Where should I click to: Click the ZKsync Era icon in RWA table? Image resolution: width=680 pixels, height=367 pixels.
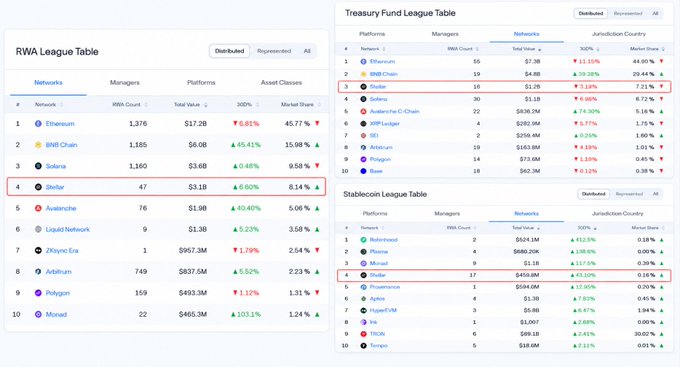[x=38, y=250]
